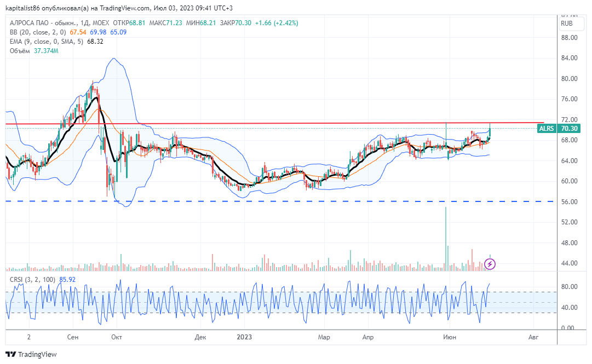Click the Июн month label on time axis
Image resolution: width=592 pixels, height=364 pixels.
coord(449,337)
